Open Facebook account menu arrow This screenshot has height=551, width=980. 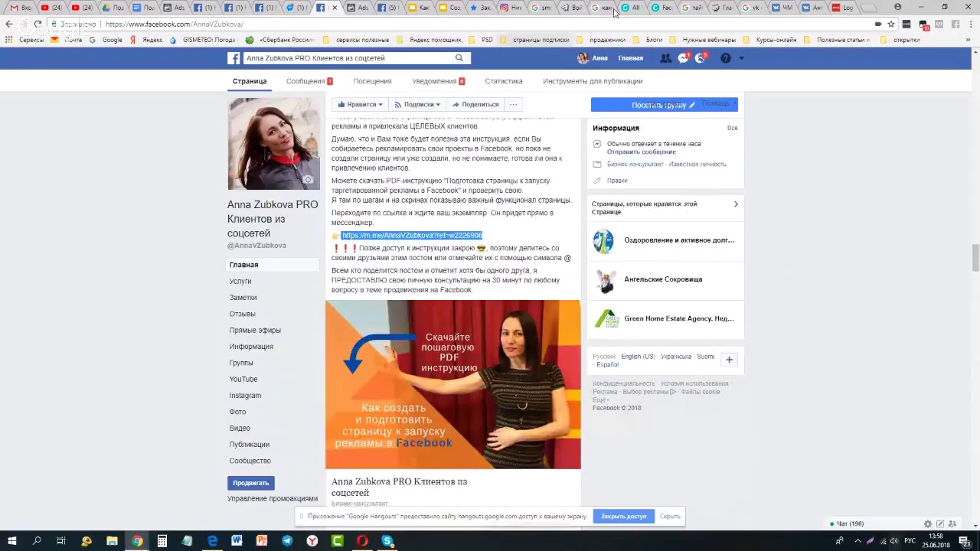[x=741, y=58]
